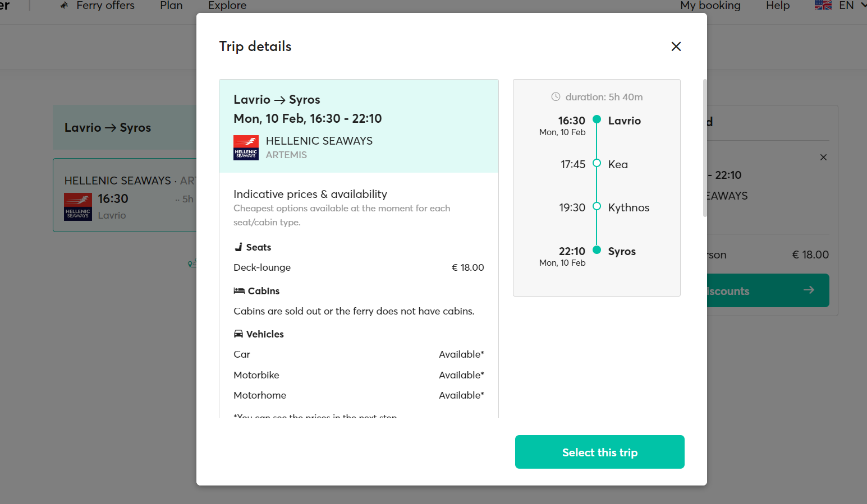The height and width of the screenshot is (504, 867).
Task: Click the duration clock icon
Action: [x=556, y=97]
